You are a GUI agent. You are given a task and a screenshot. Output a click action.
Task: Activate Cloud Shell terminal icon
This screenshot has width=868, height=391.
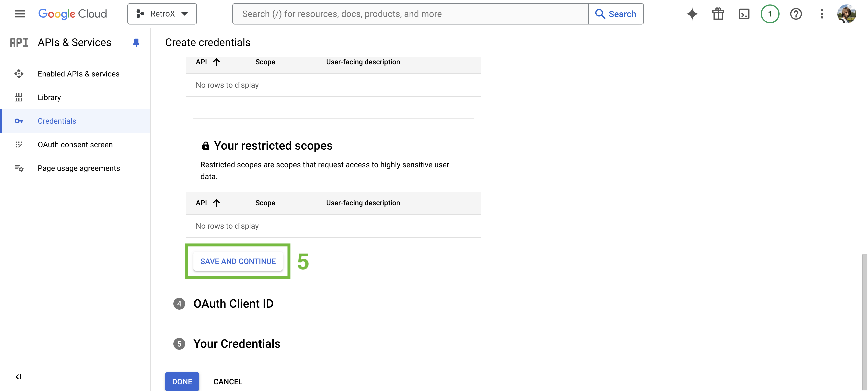coord(744,14)
